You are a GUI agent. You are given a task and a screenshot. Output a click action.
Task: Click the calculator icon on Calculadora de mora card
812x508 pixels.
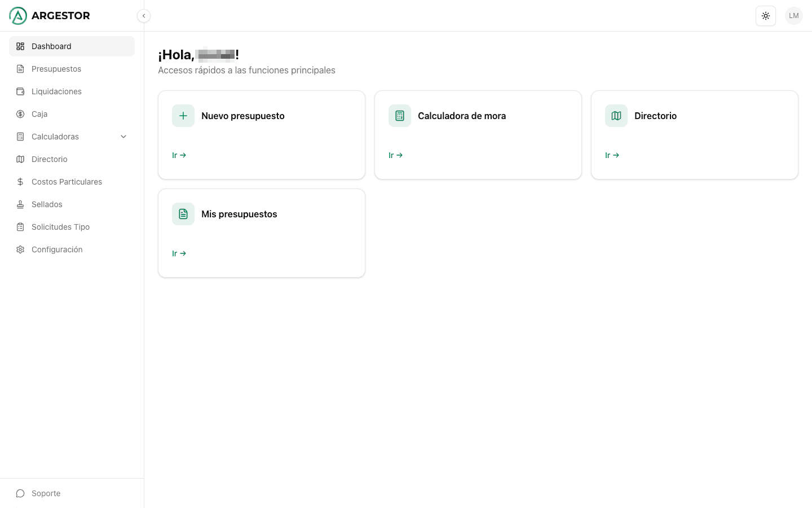click(x=400, y=116)
